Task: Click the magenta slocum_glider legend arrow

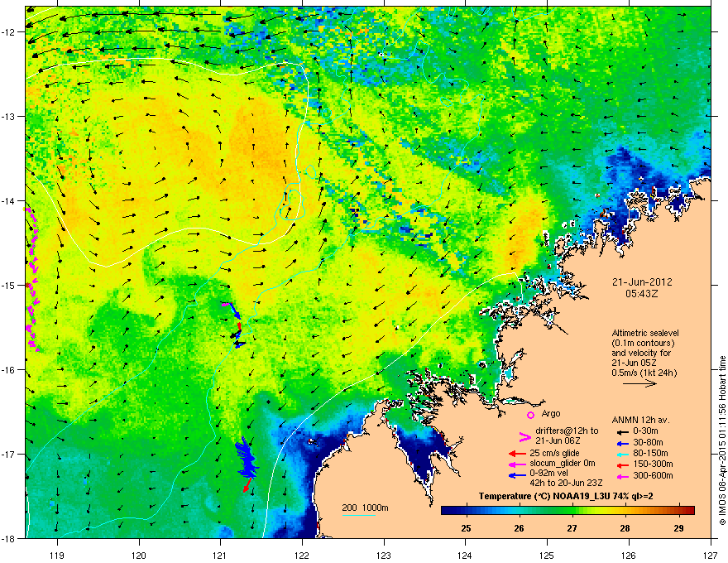Action: pyautogui.click(x=517, y=464)
